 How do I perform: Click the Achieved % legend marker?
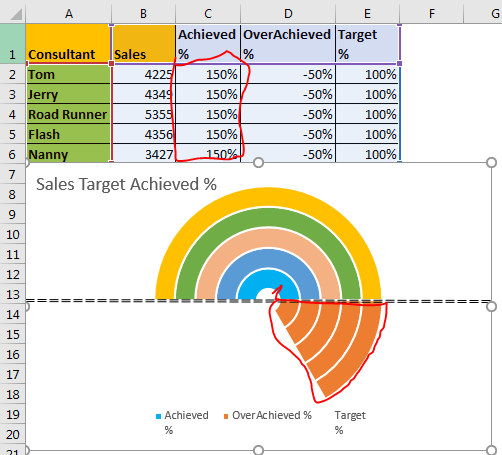159,416
